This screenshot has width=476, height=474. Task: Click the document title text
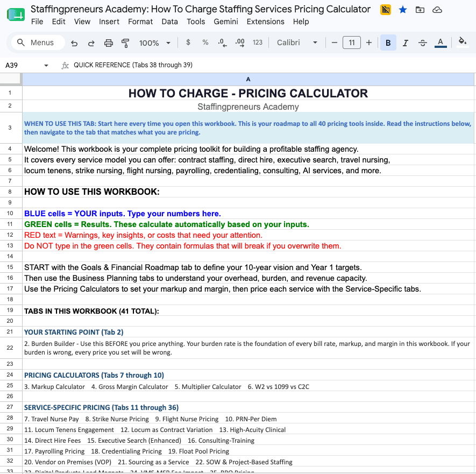(201, 9)
